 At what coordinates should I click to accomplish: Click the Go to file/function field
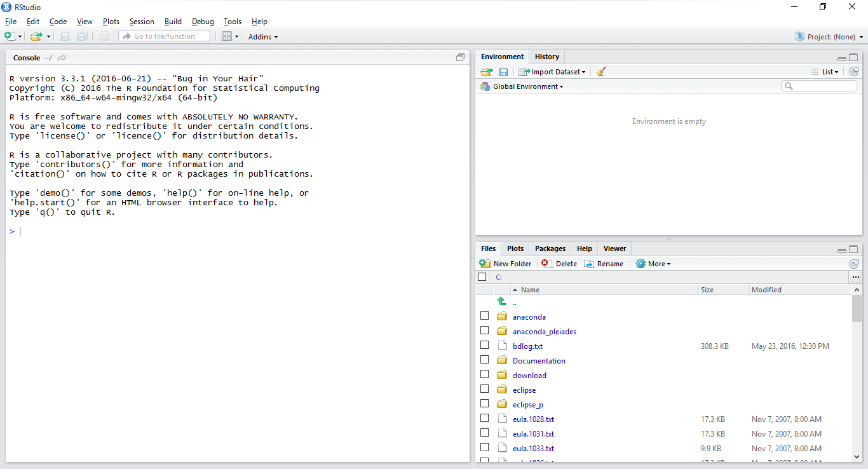[165, 36]
